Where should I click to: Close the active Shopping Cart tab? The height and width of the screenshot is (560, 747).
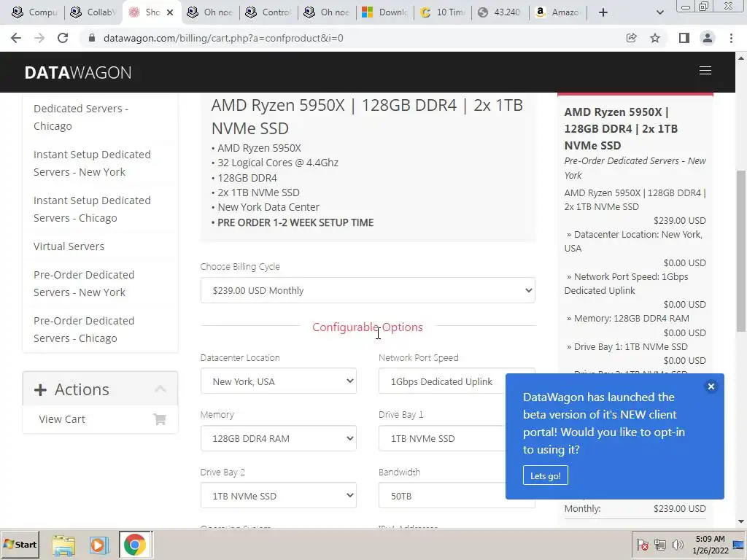point(170,12)
